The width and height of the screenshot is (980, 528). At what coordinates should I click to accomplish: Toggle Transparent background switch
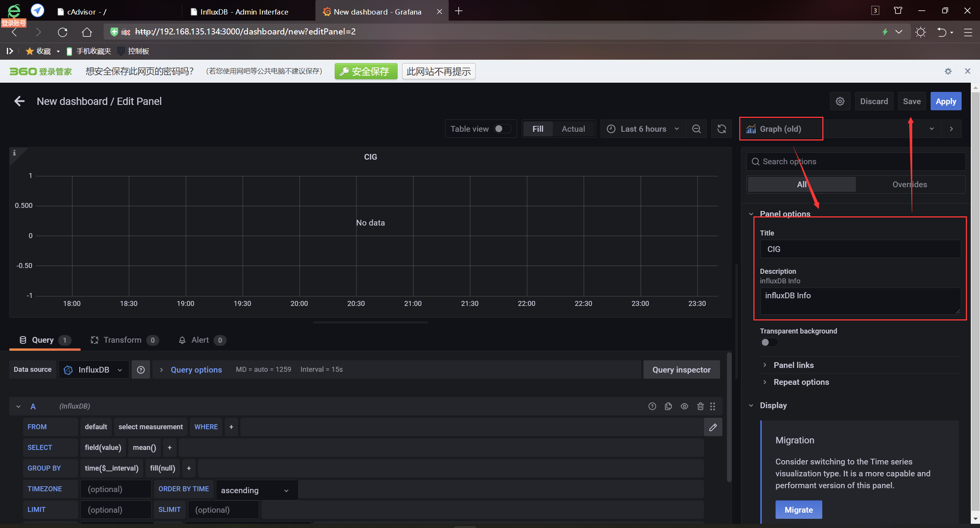pos(769,342)
